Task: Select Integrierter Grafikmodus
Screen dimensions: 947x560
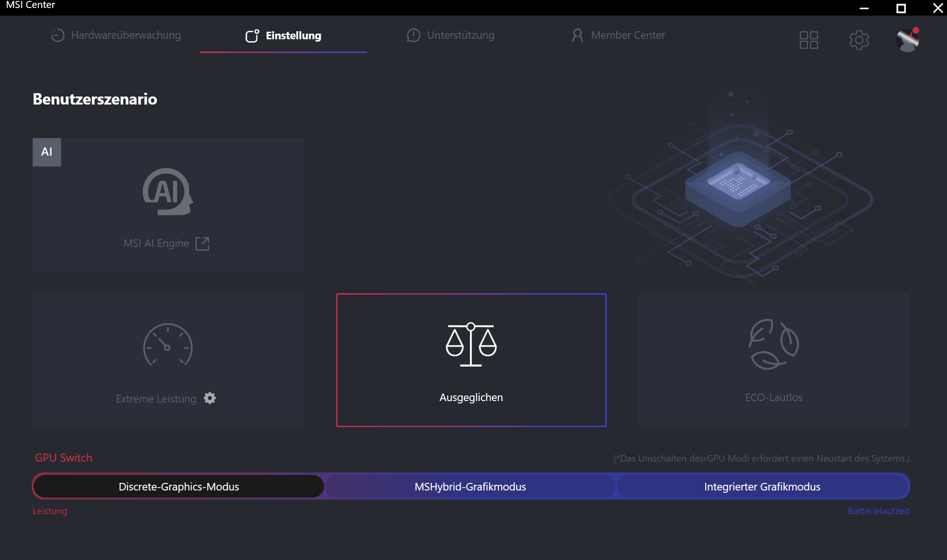Action: [762, 487]
